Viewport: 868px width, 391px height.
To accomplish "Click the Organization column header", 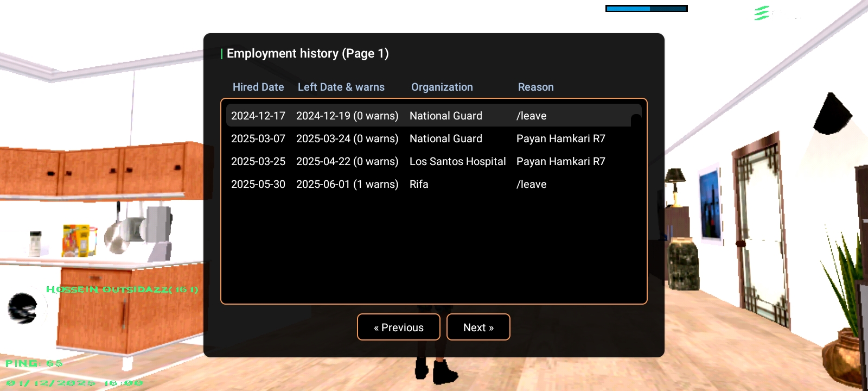I will (x=442, y=87).
